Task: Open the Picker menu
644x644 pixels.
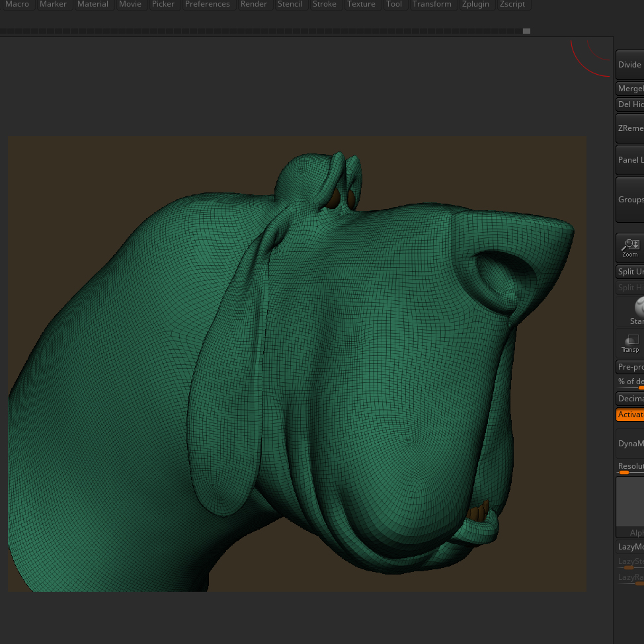Action: [163, 4]
